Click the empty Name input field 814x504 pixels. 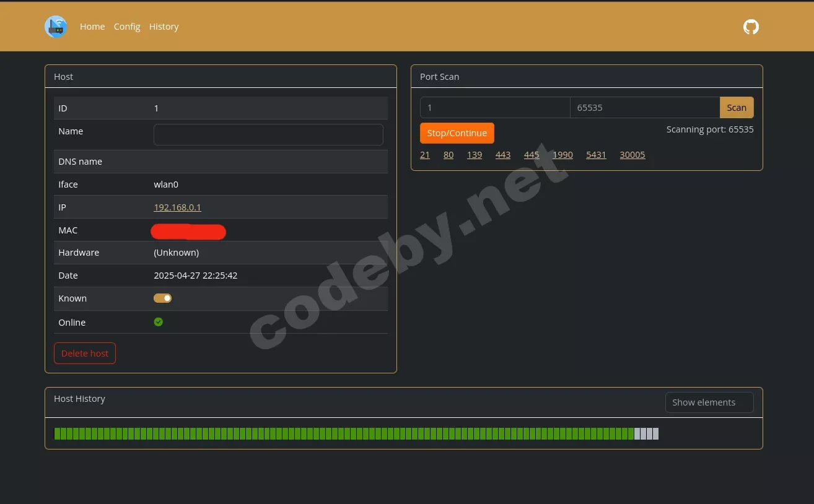(268, 134)
